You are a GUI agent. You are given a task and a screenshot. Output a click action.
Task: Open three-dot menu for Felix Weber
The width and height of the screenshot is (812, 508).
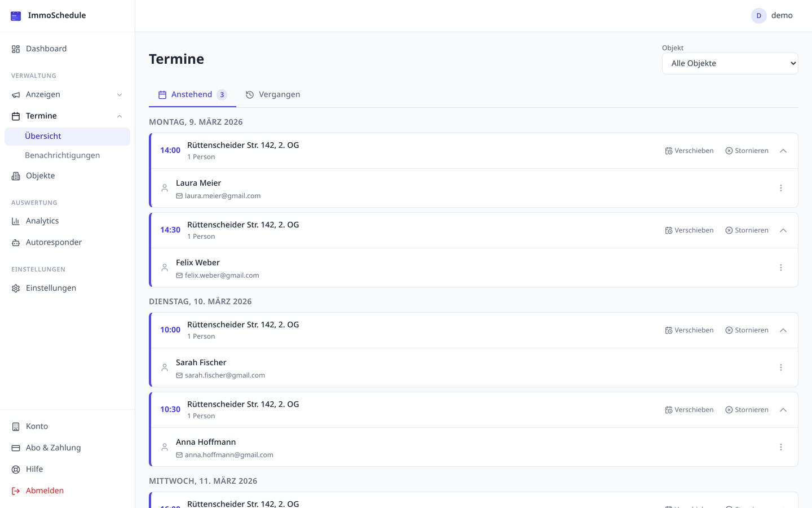pyautogui.click(x=780, y=268)
